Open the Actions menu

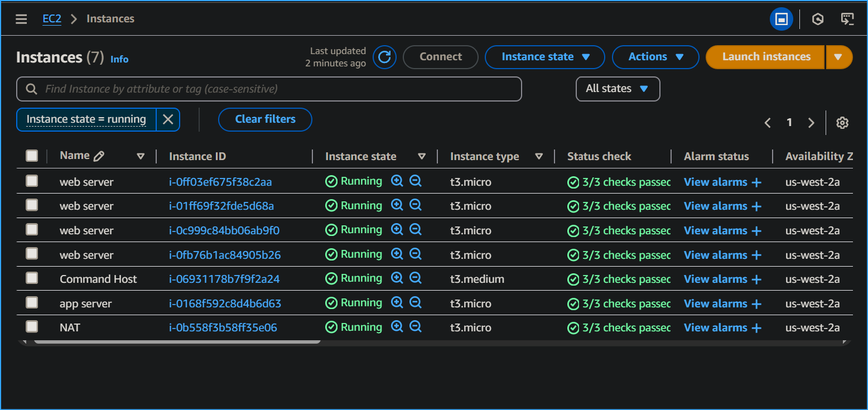click(655, 57)
